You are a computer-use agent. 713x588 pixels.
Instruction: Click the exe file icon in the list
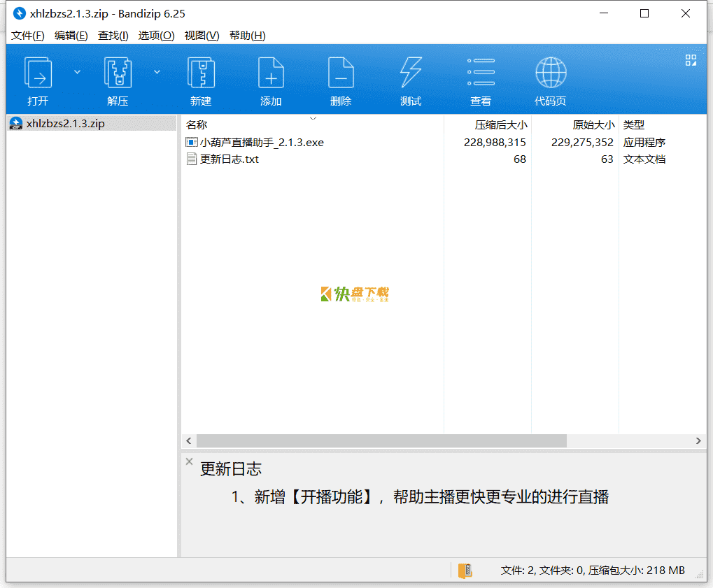192,142
